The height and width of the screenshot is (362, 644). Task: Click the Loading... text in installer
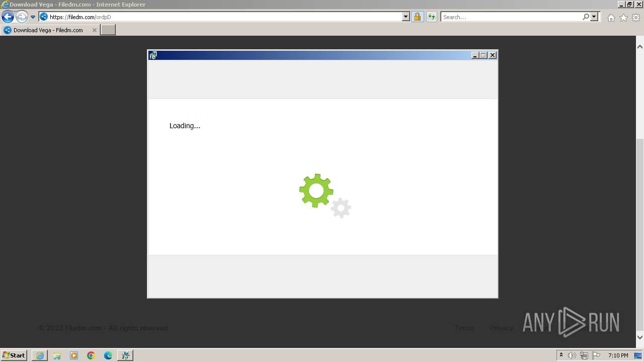(x=185, y=126)
